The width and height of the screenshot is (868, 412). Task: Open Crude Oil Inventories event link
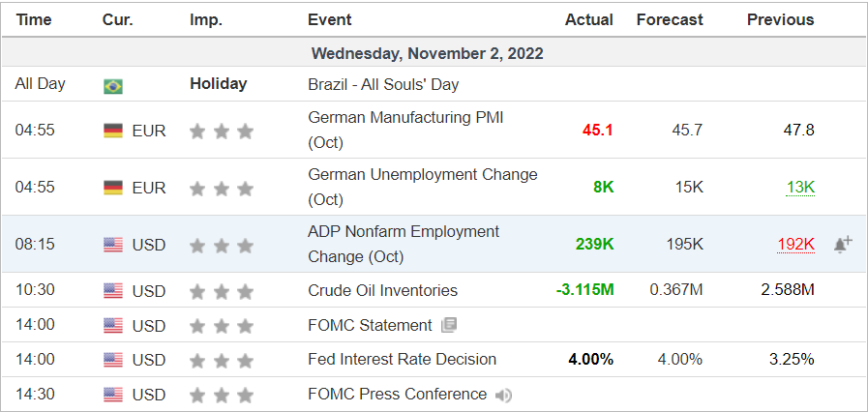[382, 290]
